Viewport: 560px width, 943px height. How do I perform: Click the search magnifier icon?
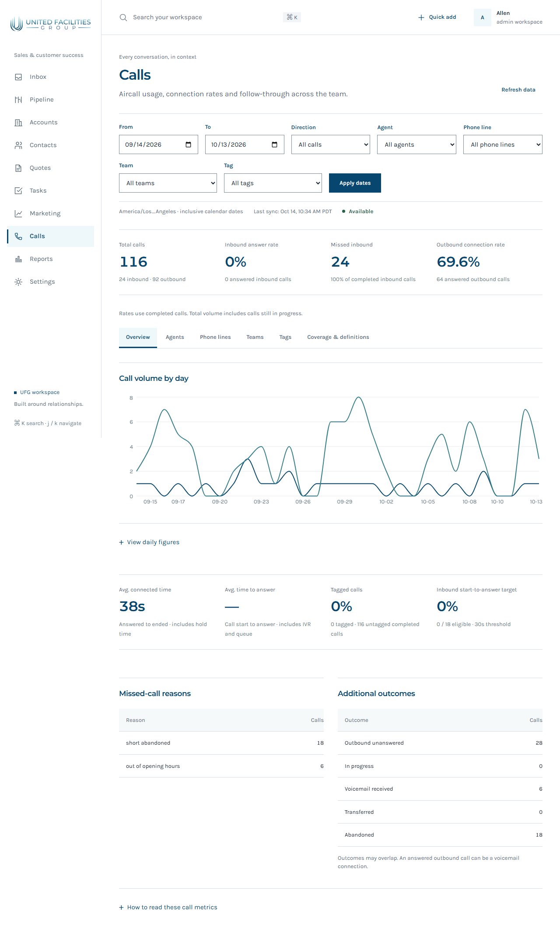[123, 18]
